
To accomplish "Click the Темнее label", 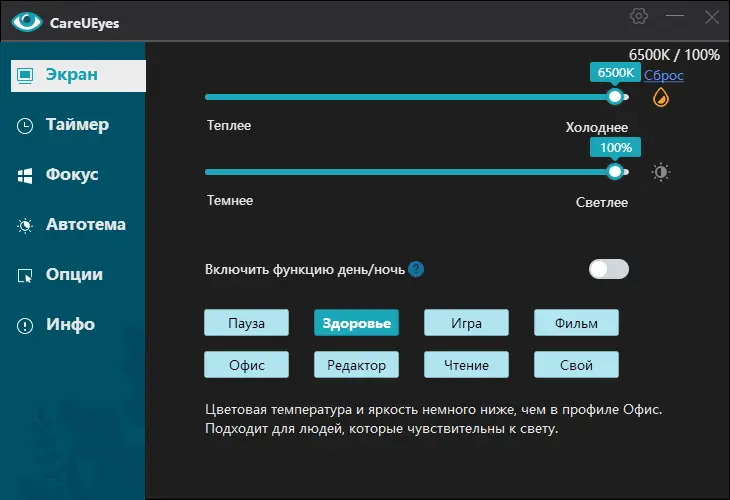I will point(230,201).
